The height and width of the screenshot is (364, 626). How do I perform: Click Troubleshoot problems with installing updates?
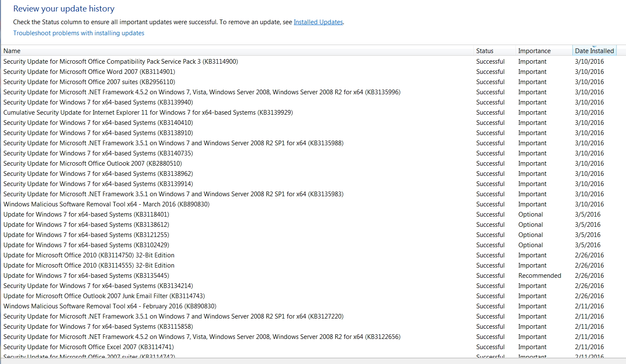click(x=79, y=33)
